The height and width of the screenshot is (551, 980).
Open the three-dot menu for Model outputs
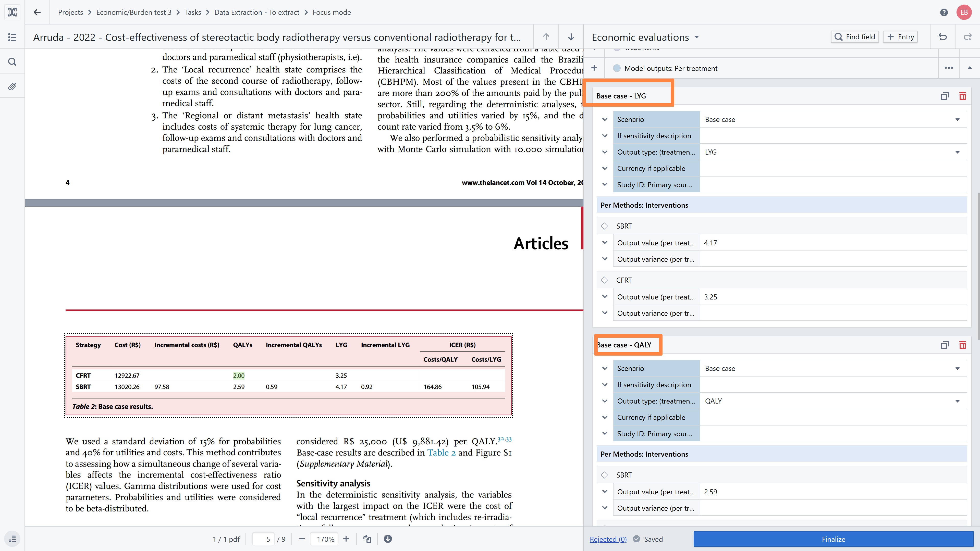948,68
